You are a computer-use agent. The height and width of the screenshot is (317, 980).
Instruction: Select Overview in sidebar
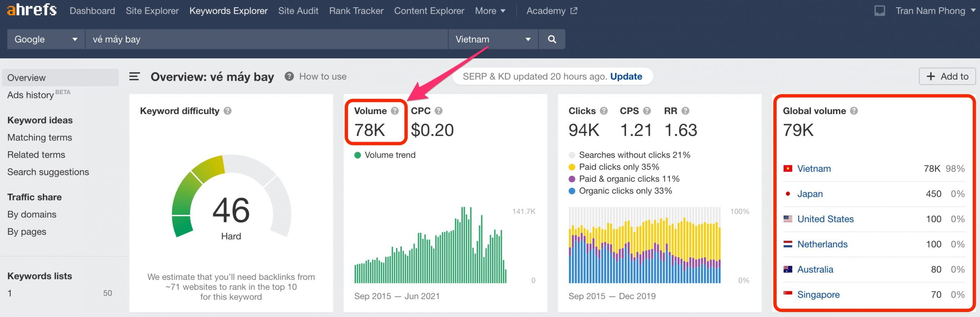[x=60, y=78]
